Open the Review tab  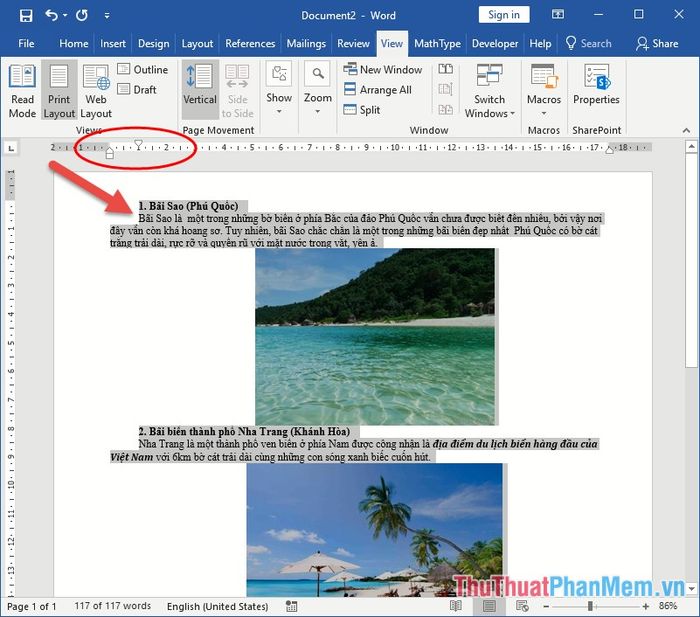tap(353, 43)
